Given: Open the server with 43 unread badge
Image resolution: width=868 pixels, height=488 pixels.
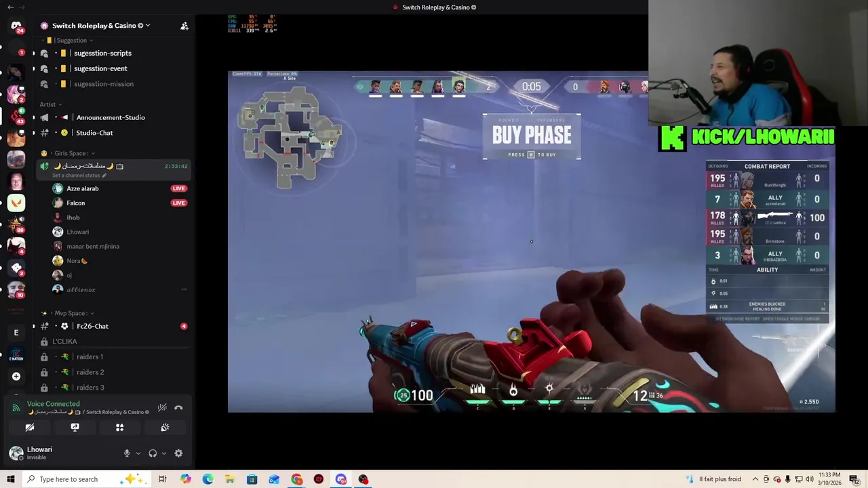Looking at the screenshot, I should (16, 117).
